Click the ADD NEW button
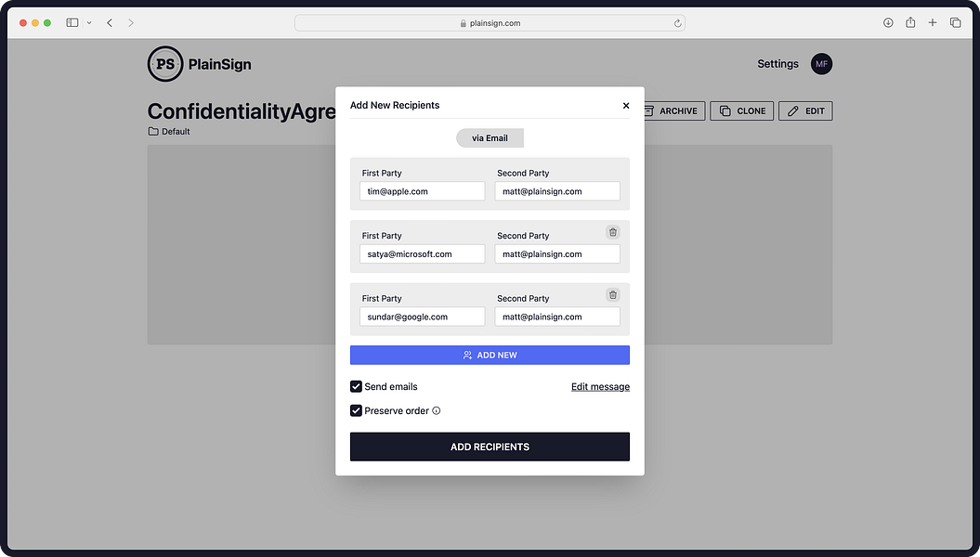980x557 pixels. click(x=490, y=356)
